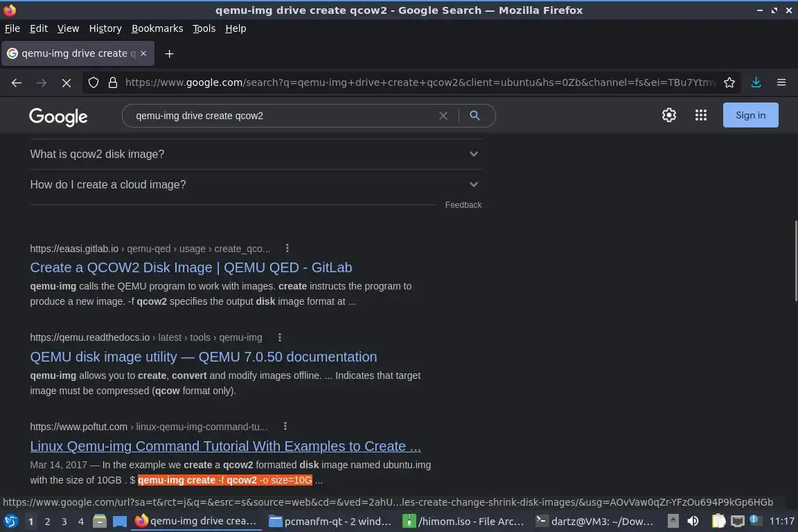Switch to himom.iso File Archiver window
The image size is (798, 532).
tap(463, 522)
